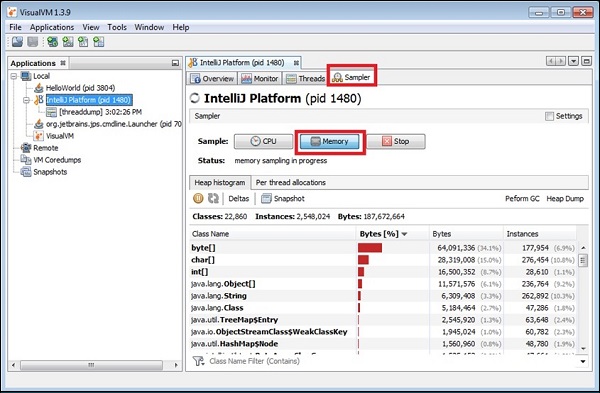600x393 pixels.
Task: Open the class name filter dropdown arrow
Action: click(x=583, y=361)
